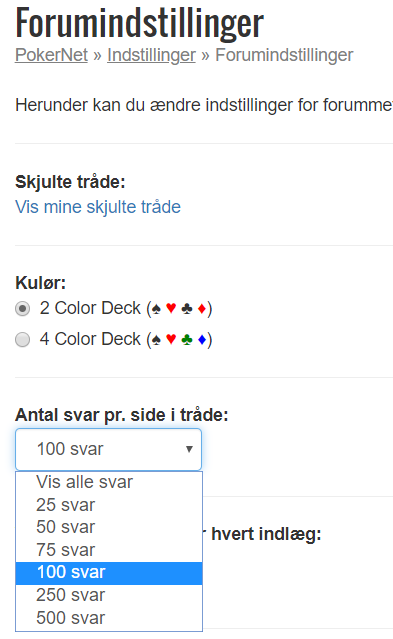The width and height of the screenshot is (393, 639).
Task: Click the green club suit icon
Action: [187, 339]
